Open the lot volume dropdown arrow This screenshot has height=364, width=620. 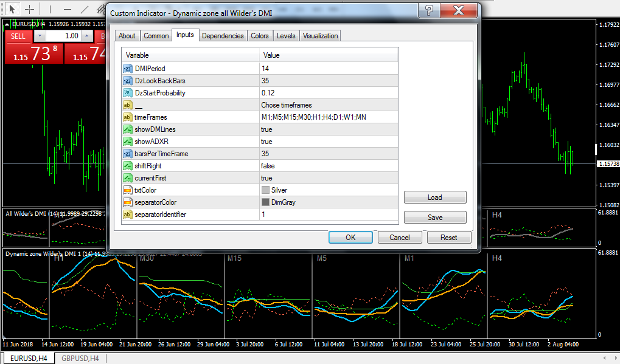point(40,36)
